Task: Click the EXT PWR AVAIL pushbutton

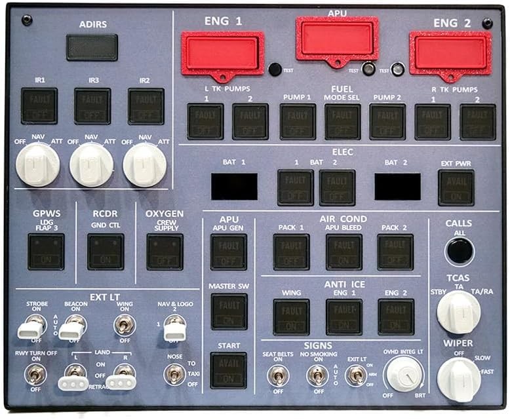Action: [x=456, y=187]
